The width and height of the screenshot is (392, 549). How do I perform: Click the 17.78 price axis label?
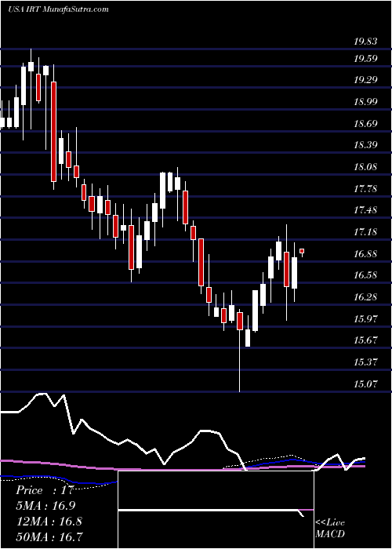(x=365, y=190)
